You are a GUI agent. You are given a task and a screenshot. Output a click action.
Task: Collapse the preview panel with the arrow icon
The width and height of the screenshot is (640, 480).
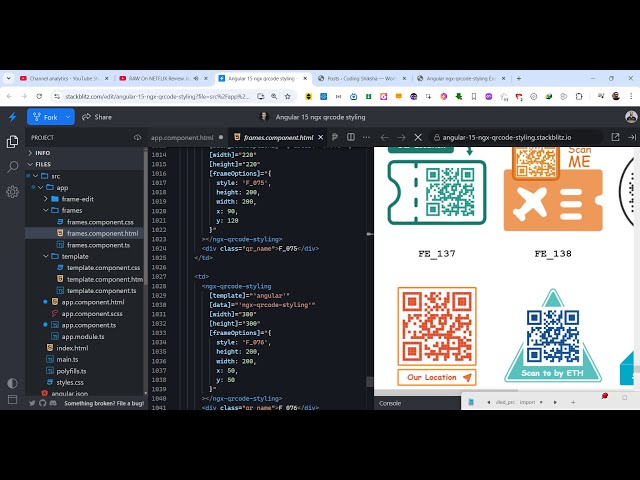click(631, 137)
